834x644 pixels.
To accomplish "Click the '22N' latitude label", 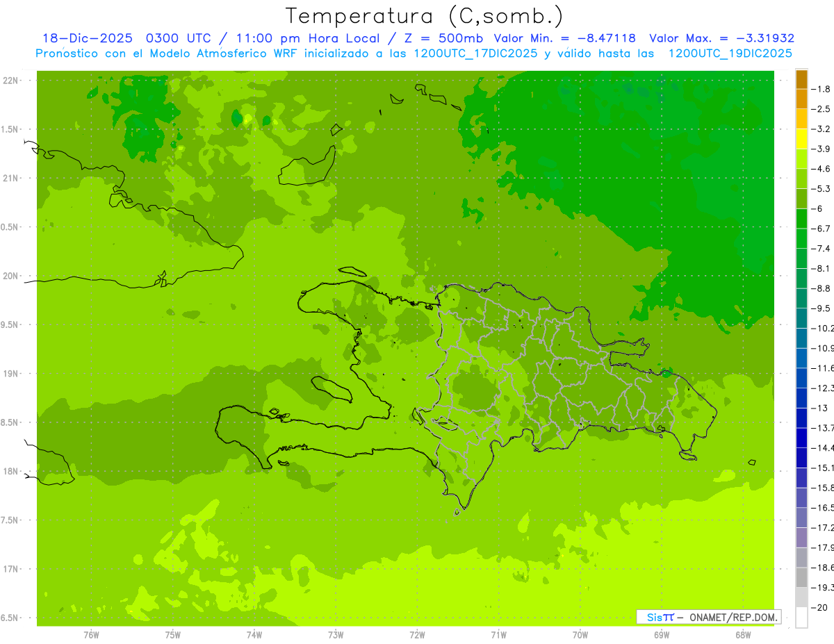I will click(x=10, y=81).
